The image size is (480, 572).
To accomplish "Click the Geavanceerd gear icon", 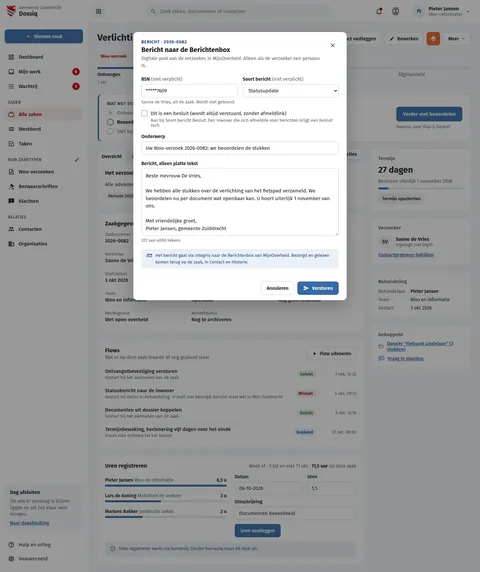I will point(11,559).
